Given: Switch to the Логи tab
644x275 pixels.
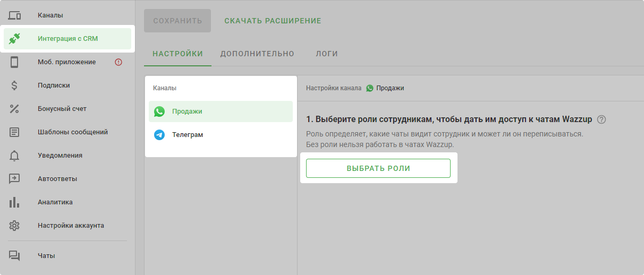Looking at the screenshot, I should coord(327,54).
